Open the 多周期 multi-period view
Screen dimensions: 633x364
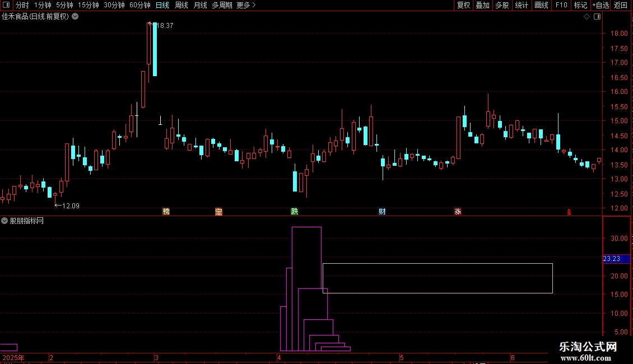tap(222, 5)
